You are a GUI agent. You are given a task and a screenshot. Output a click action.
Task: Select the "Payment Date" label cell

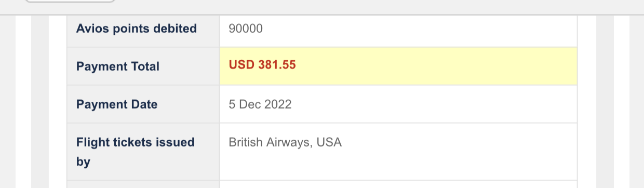(x=143, y=104)
